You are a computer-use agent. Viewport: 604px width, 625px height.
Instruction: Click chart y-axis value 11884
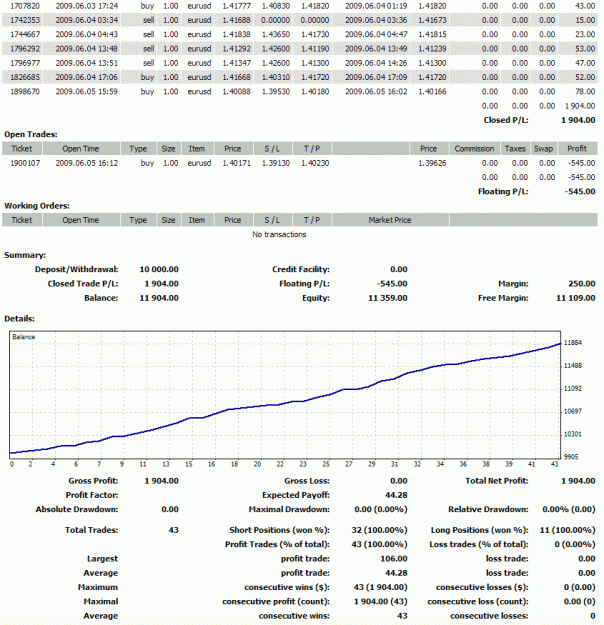[573, 343]
